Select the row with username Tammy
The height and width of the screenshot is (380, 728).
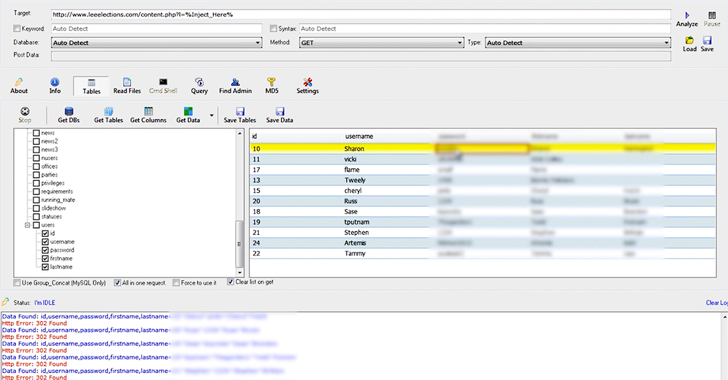pyautogui.click(x=483, y=253)
